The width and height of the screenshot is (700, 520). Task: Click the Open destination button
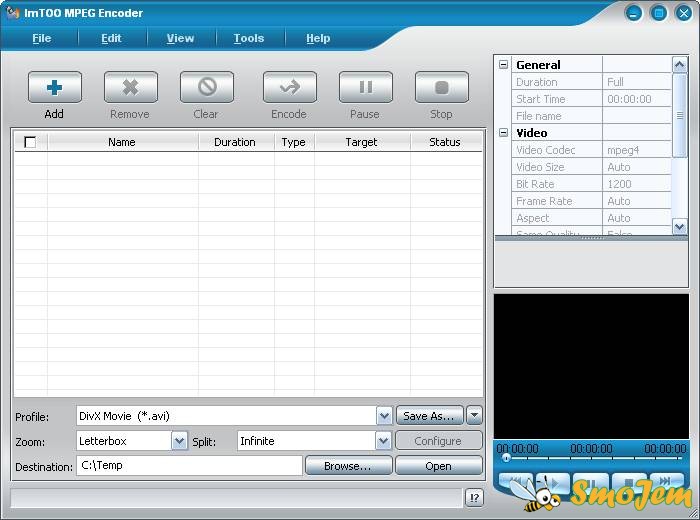point(438,466)
